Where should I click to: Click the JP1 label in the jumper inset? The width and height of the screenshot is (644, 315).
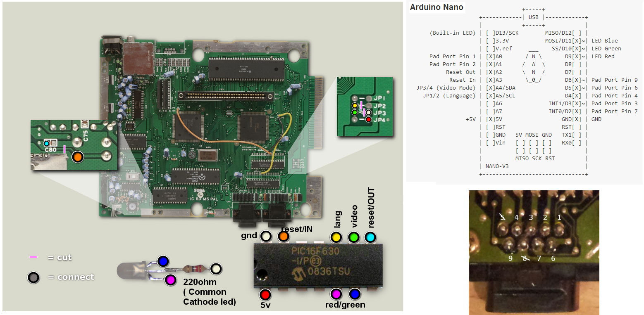(379, 98)
